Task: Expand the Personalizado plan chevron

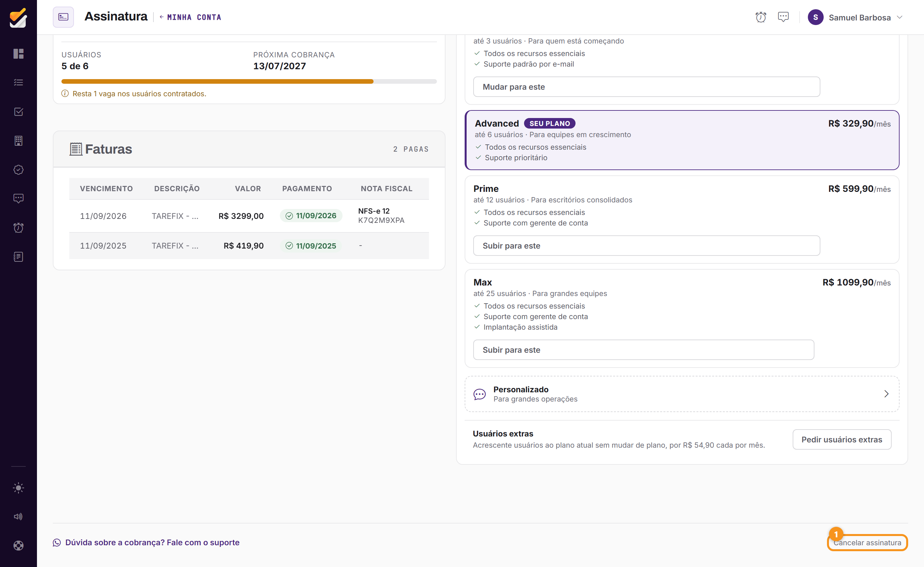Action: pos(886,394)
